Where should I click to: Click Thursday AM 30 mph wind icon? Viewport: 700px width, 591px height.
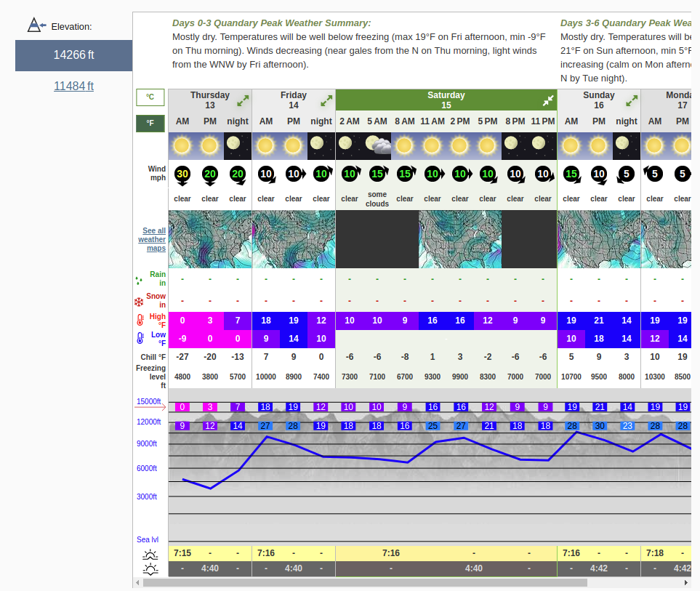click(x=182, y=175)
